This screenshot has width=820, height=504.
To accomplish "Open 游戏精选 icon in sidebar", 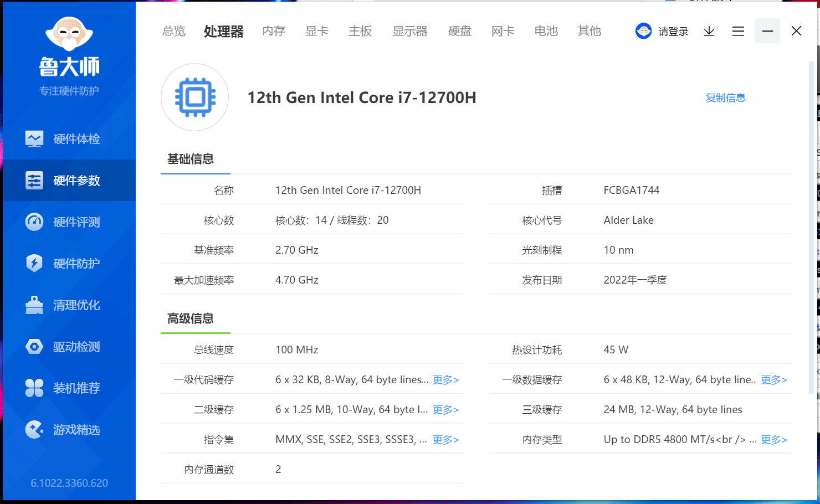I will [34, 429].
